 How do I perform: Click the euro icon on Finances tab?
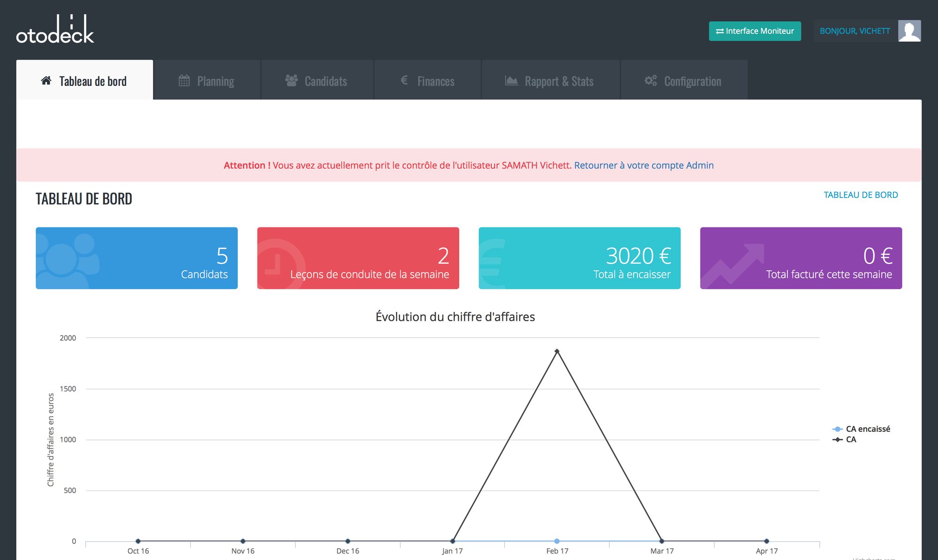tap(404, 81)
